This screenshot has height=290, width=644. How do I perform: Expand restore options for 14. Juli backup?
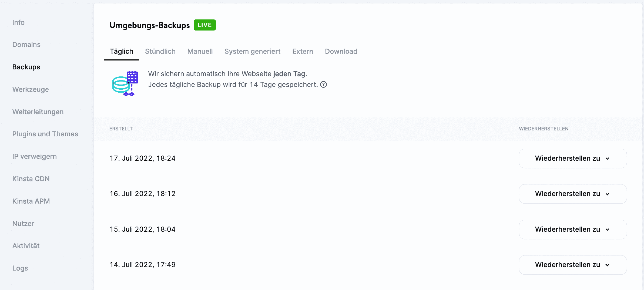tap(572, 265)
